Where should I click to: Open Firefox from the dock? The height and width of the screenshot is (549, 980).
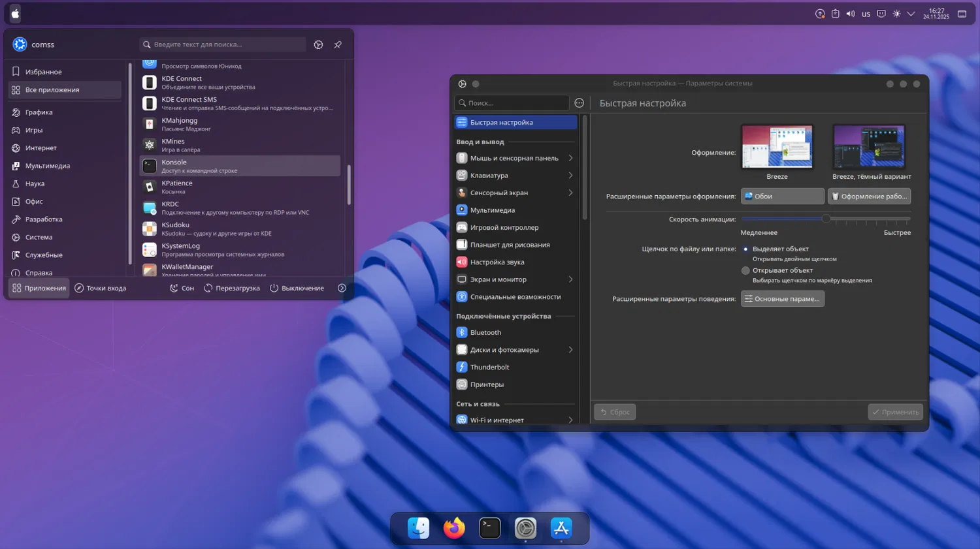click(454, 527)
